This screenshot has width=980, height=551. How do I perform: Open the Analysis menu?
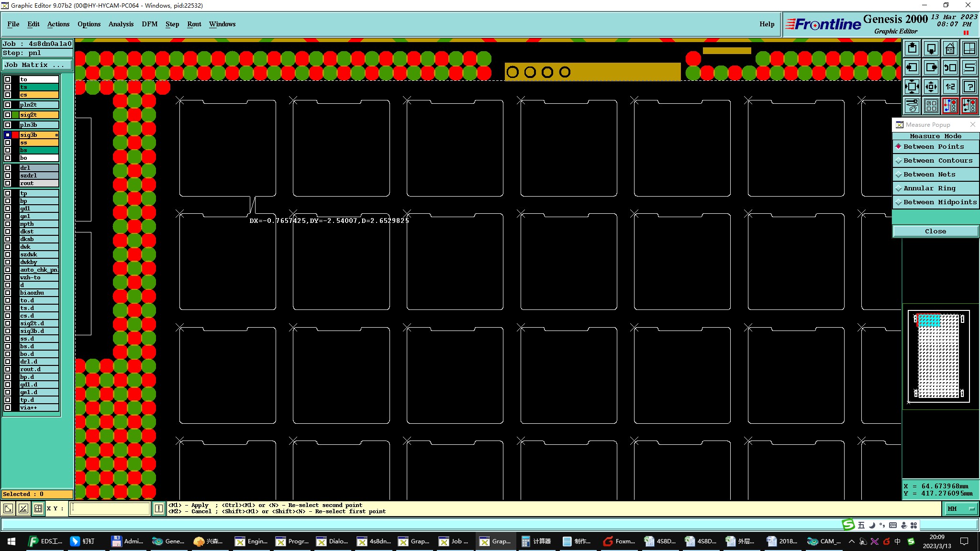pos(121,24)
